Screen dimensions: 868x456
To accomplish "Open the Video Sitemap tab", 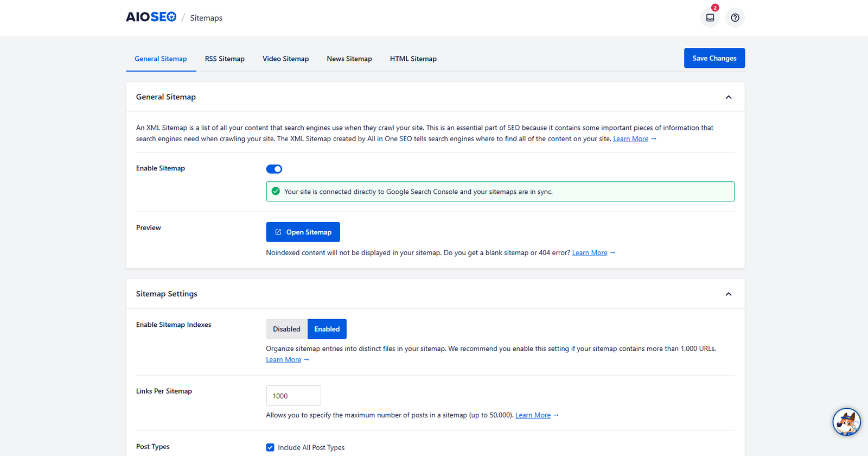I will pyautogui.click(x=285, y=59).
